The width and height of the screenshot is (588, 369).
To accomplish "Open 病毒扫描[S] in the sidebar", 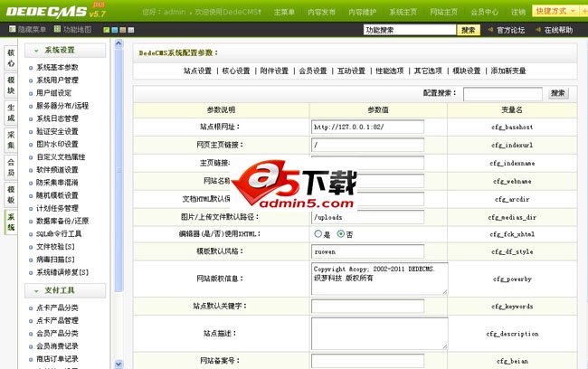I will [55, 260].
